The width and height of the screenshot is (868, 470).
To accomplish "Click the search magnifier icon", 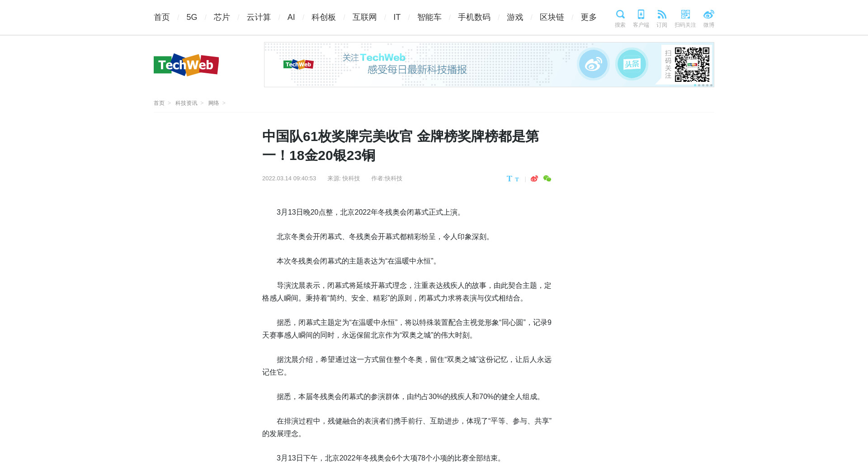I will [620, 14].
